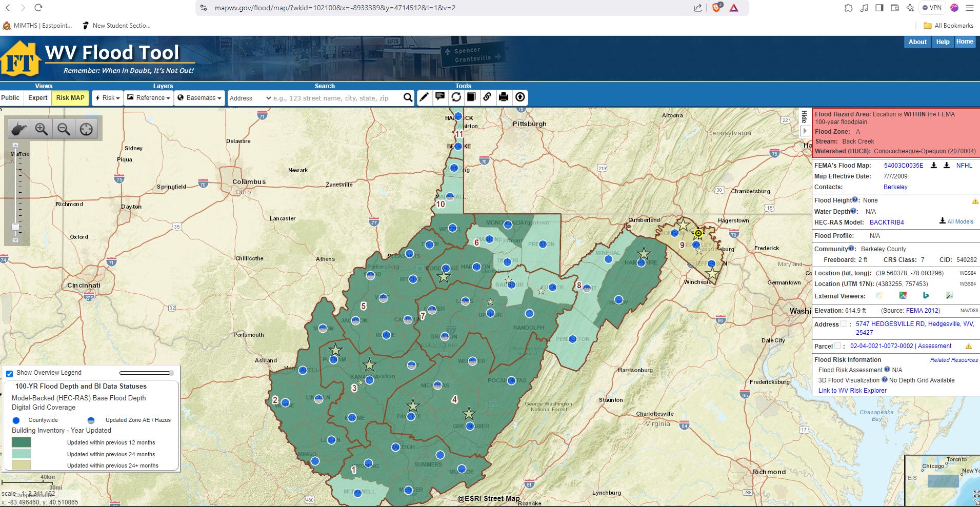The image size is (980, 507).
Task: Download second FEMA flood map file
Action: click(947, 165)
